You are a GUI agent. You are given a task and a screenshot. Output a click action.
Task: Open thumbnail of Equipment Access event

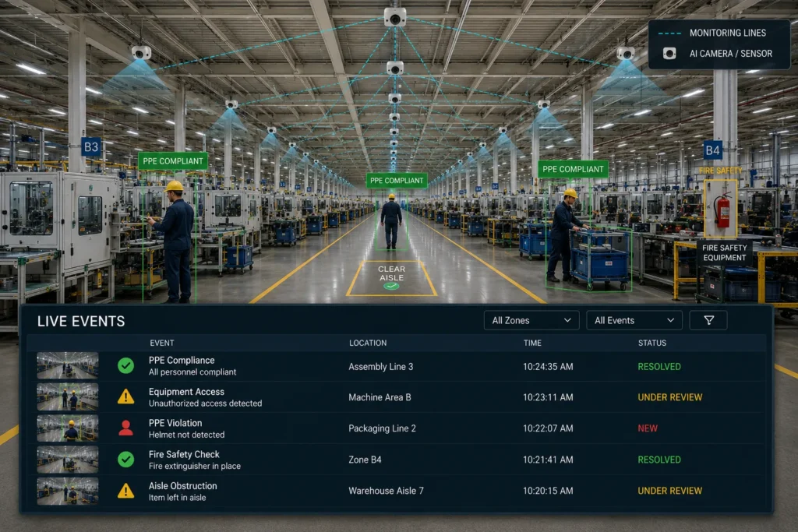pos(68,396)
